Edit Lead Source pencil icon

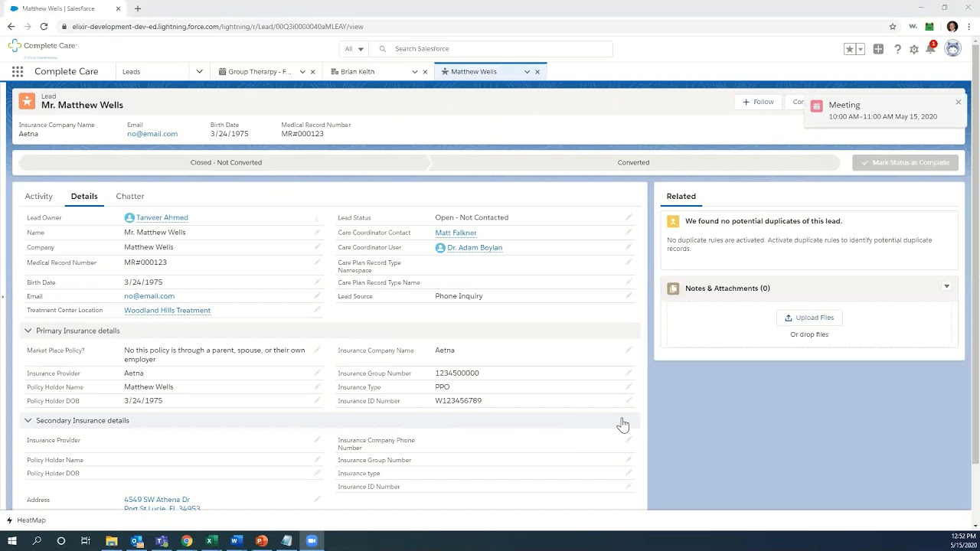pyautogui.click(x=629, y=296)
